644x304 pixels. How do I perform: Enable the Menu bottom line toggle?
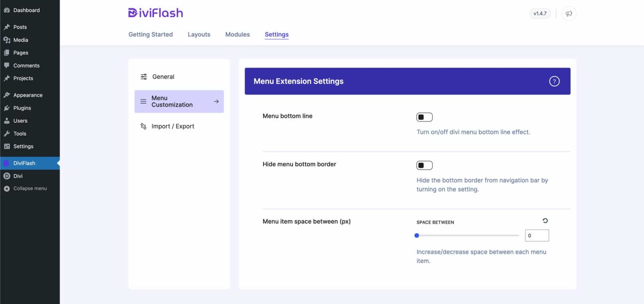click(x=424, y=117)
